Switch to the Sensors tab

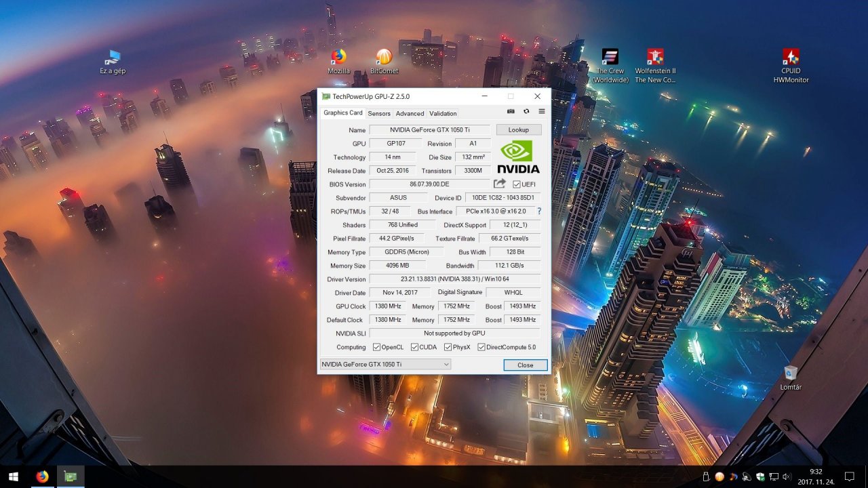(x=379, y=113)
